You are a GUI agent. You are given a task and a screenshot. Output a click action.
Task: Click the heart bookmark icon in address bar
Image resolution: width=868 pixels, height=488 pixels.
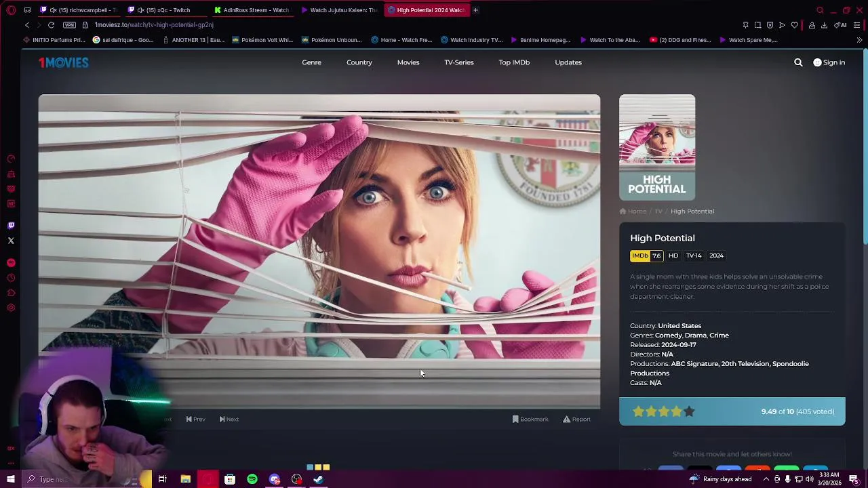coord(795,25)
